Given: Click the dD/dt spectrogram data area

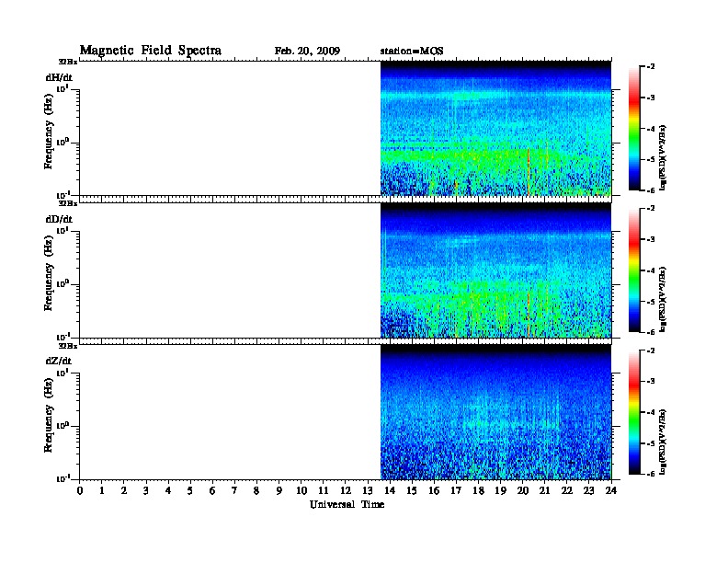Looking at the screenshot, I should pos(495,270).
